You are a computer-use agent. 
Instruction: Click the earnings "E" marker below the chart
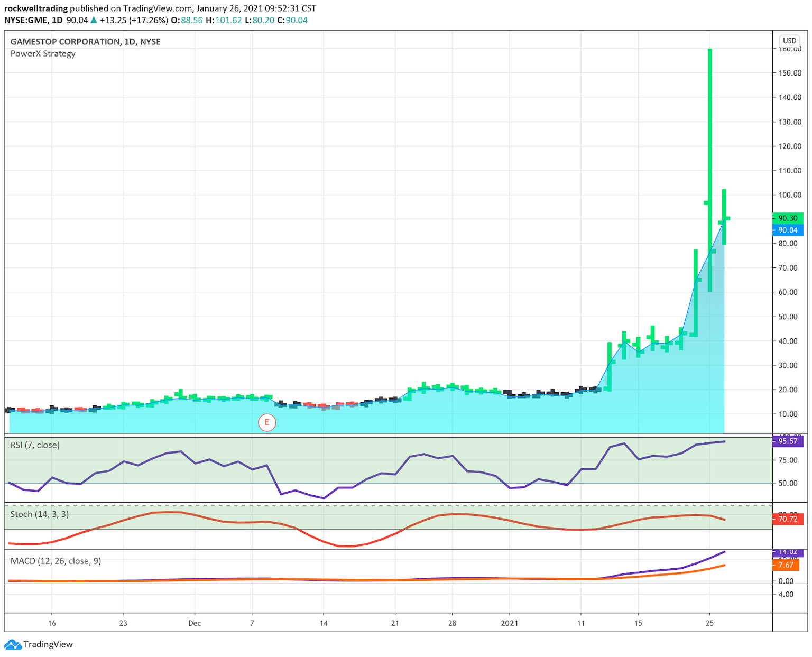267,422
